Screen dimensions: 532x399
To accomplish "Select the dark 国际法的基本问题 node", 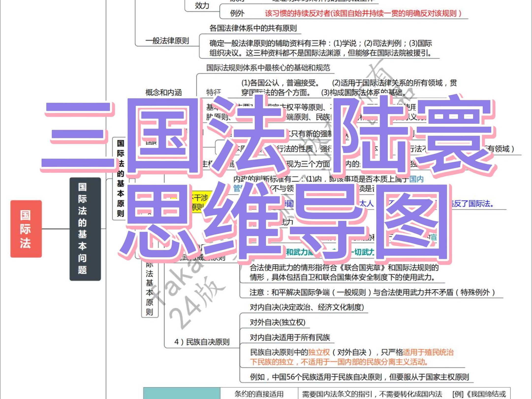I will (85, 229).
